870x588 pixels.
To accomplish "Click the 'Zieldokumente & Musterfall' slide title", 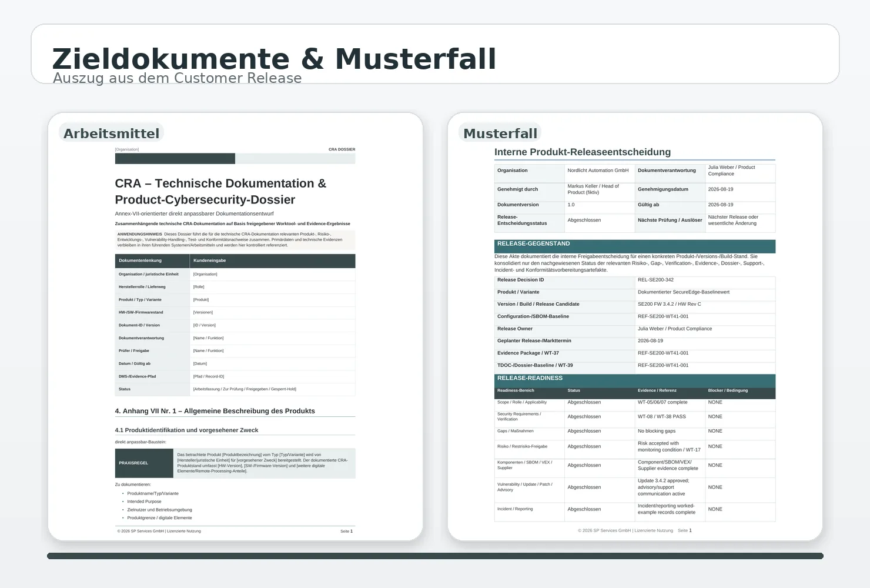I will (275, 59).
